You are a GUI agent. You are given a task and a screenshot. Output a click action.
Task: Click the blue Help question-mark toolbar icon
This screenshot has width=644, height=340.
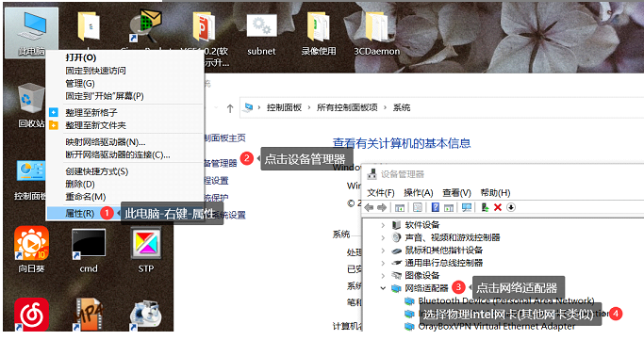pos(436,207)
